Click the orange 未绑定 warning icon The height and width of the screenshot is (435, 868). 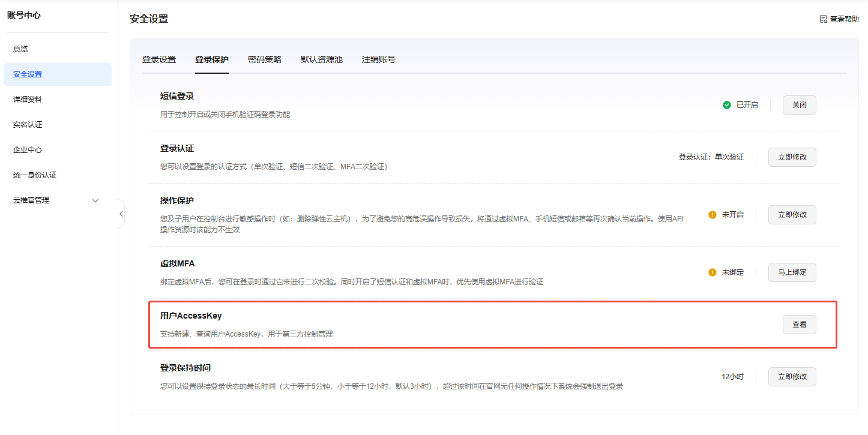[x=713, y=272]
